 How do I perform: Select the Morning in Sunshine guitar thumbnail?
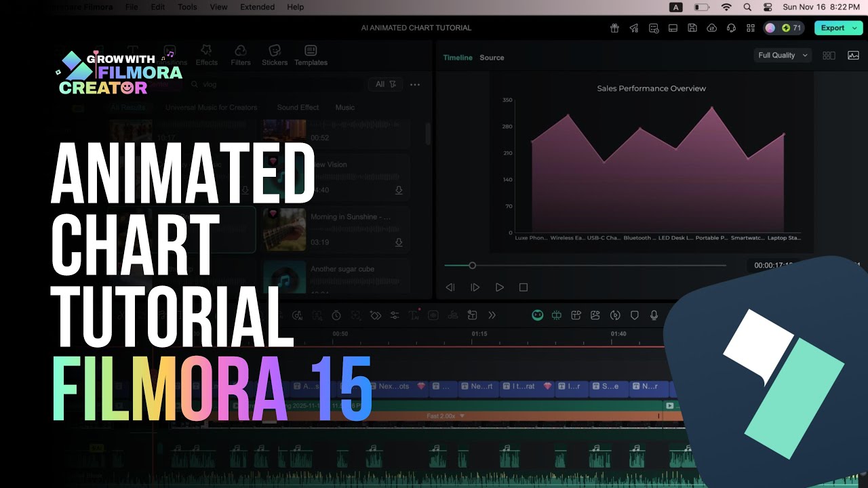click(285, 229)
